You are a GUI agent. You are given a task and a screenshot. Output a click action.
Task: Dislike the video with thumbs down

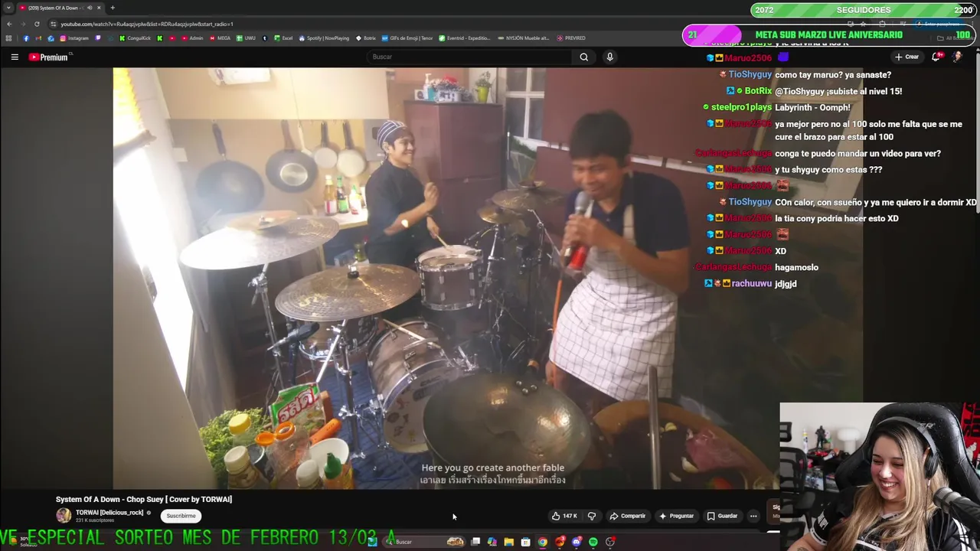point(591,516)
